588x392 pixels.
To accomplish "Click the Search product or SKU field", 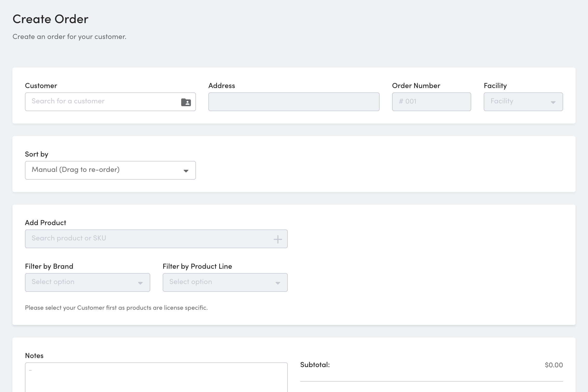I will (156, 239).
